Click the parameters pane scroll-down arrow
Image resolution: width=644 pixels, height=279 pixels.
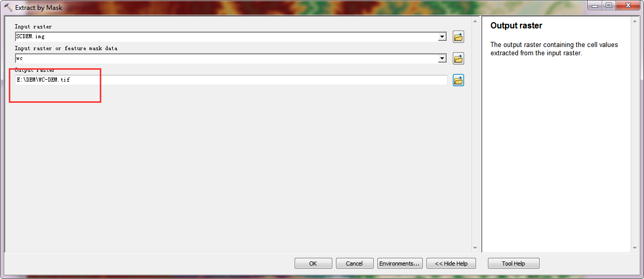(x=475, y=248)
